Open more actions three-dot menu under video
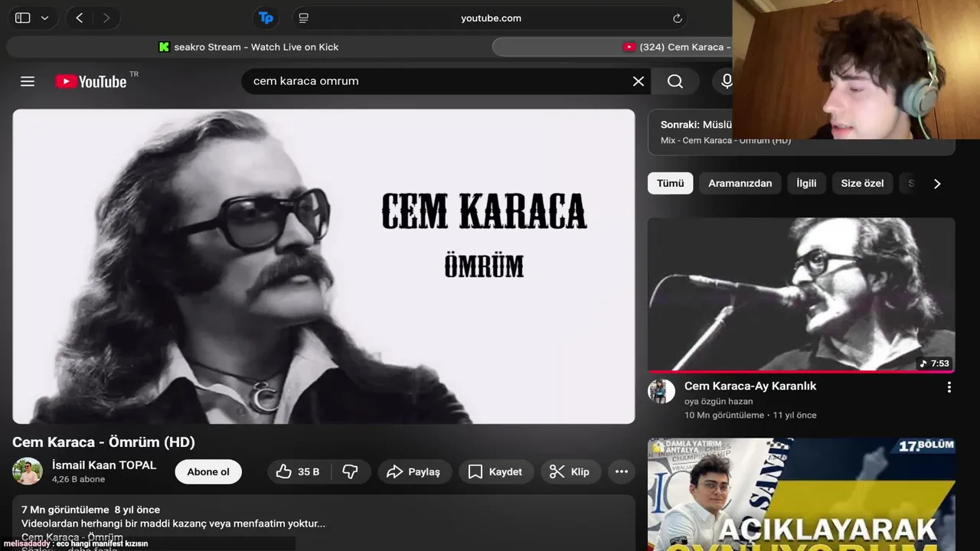Screen dimensions: 980x551 point(622,471)
